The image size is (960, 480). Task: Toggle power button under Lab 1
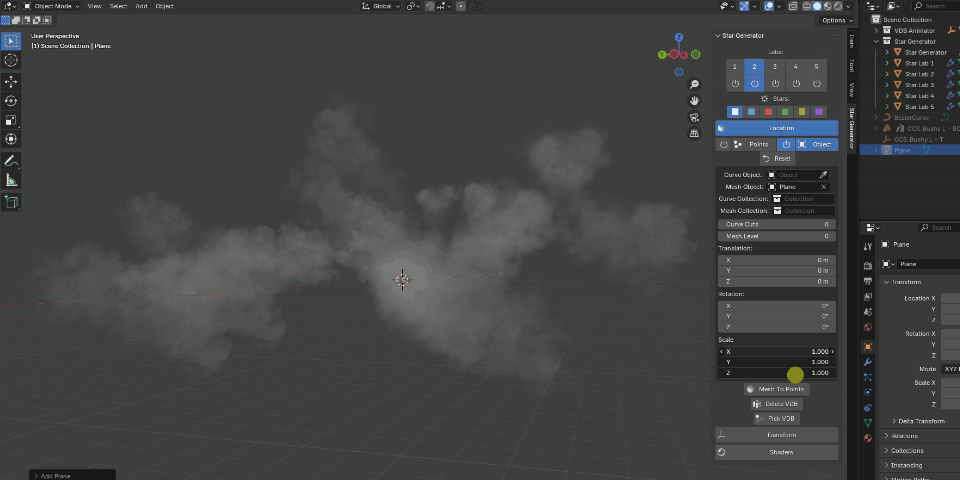coord(735,83)
